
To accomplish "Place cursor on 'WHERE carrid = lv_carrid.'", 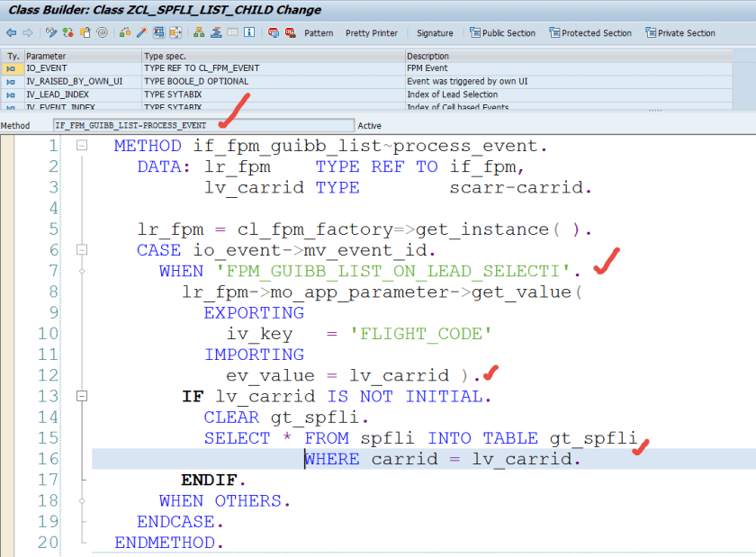I will pos(443,459).
